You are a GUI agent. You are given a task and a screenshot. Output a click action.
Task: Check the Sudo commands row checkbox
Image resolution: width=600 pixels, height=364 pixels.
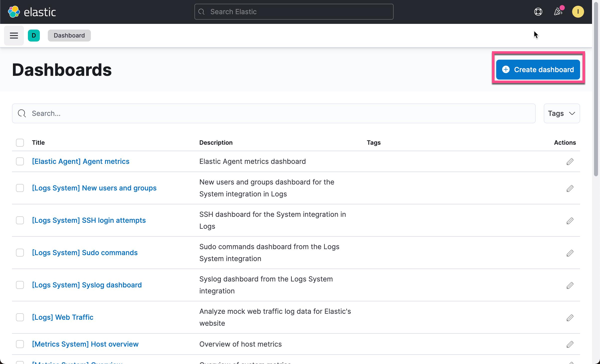[x=20, y=253]
